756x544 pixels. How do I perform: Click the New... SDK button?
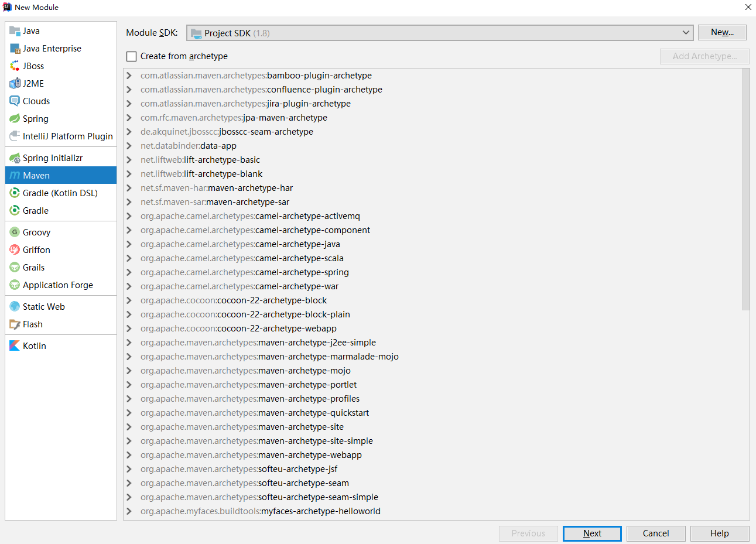tap(722, 32)
